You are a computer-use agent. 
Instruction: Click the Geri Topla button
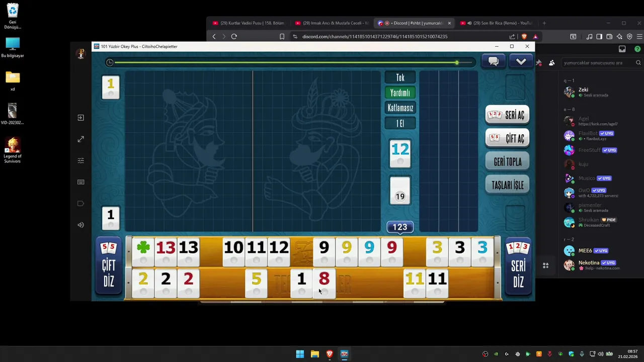click(507, 161)
